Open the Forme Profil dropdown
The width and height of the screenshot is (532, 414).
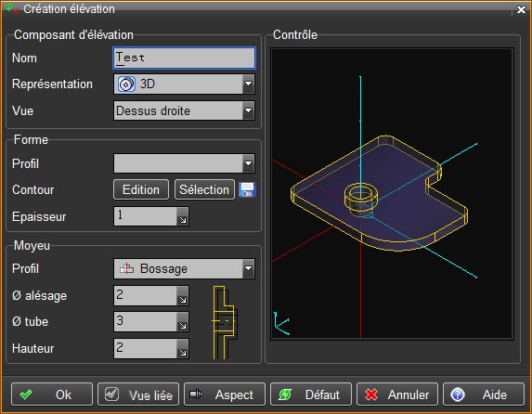(248, 163)
